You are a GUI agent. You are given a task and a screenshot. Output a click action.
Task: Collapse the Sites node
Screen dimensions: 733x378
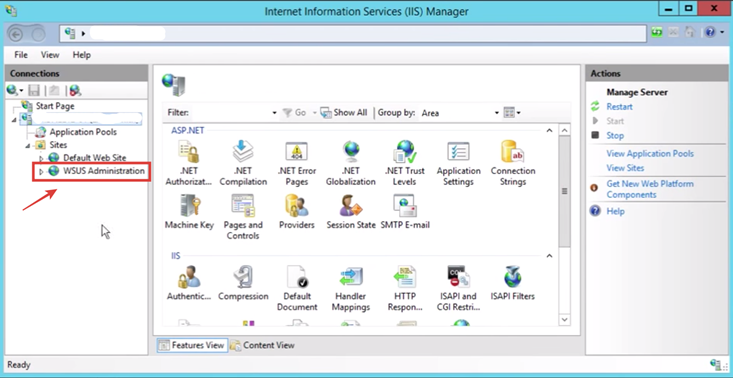tap(28, 146)
